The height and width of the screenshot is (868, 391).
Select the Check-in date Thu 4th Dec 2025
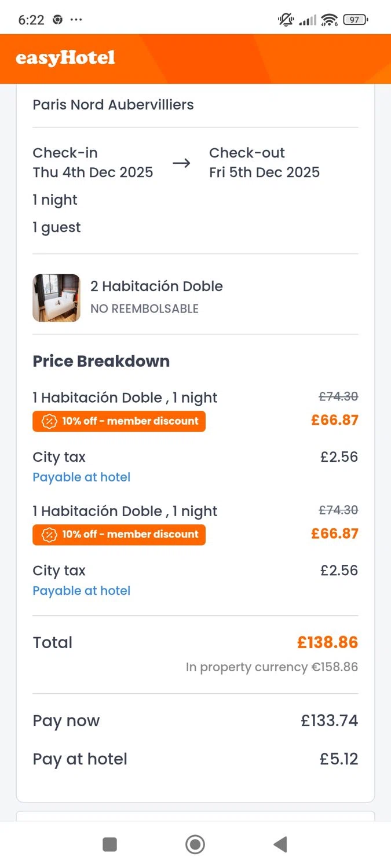pos(93,172)
